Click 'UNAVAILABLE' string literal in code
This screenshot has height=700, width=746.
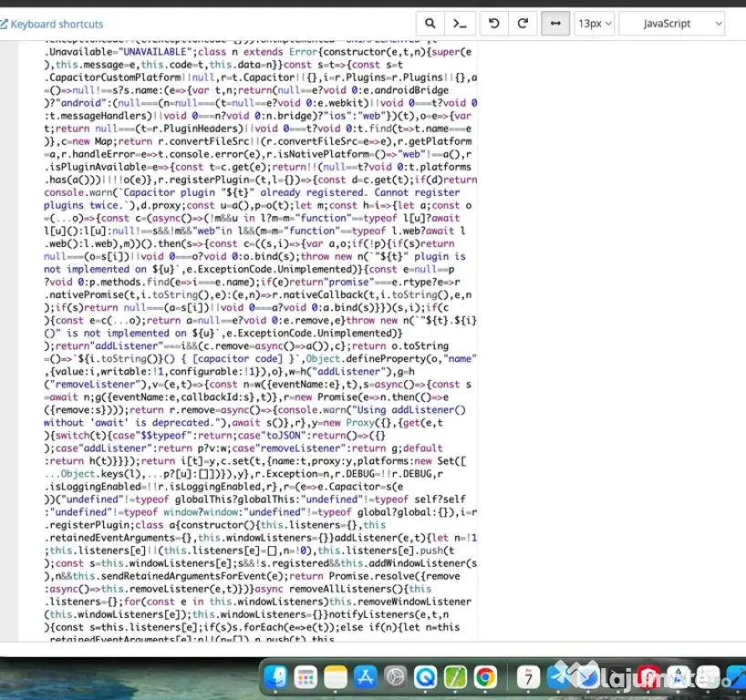coord(156,52)
